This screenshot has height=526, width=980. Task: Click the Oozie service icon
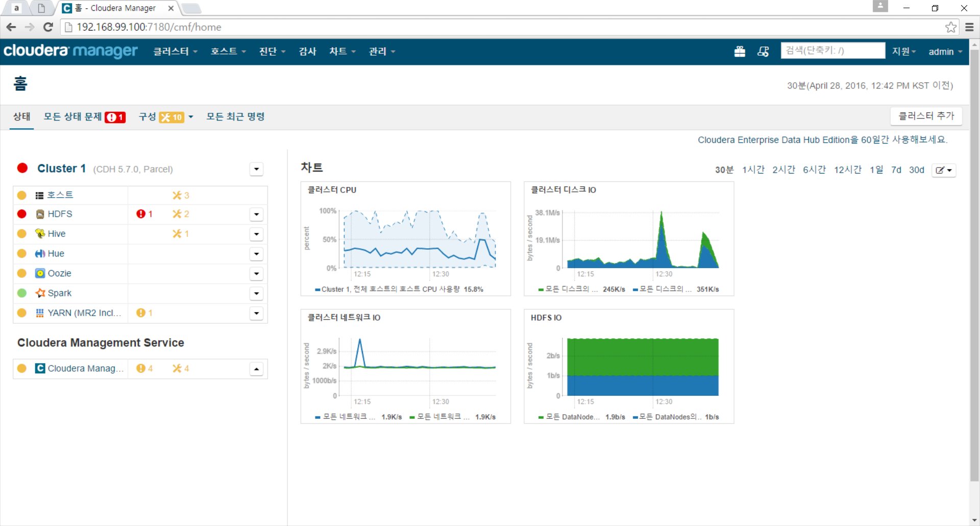(40, 273)
